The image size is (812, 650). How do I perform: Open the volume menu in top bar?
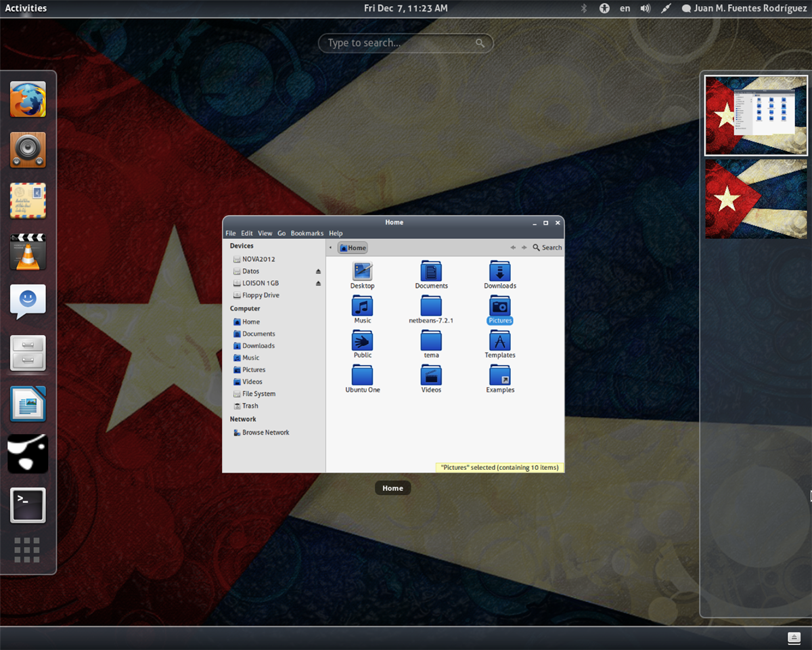point(646,8)
